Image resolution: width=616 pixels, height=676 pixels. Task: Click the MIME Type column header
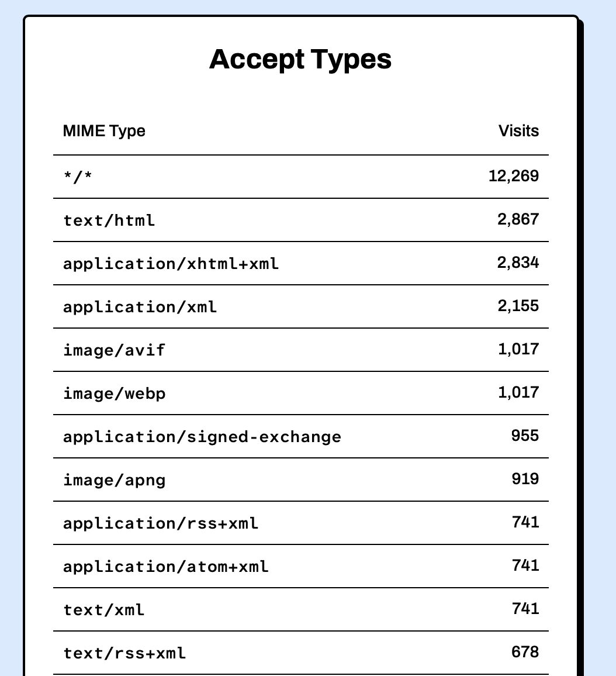(x=104, y=131)
